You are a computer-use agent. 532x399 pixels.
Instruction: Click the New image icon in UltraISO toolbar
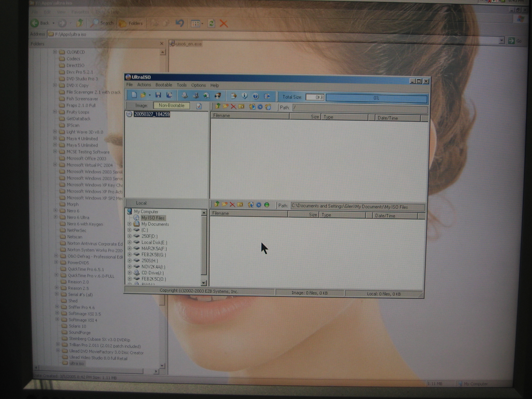coord(134,95)
